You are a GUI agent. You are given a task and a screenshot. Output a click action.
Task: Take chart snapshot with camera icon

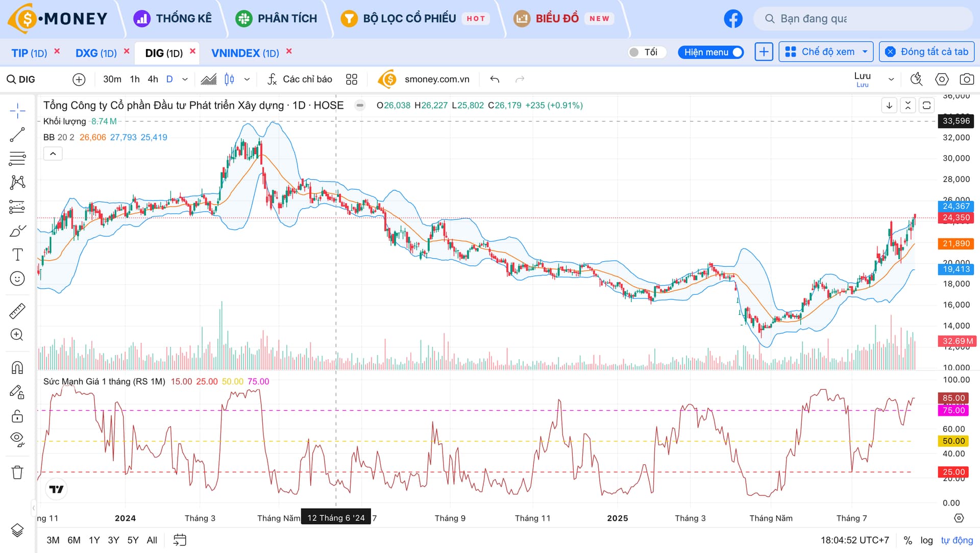[966, 79]
